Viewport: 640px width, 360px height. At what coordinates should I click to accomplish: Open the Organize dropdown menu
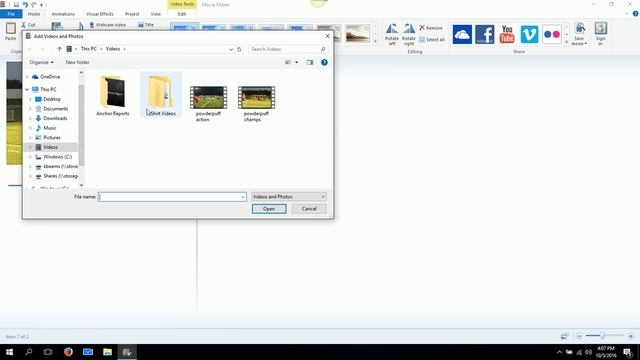pos(41,62)
